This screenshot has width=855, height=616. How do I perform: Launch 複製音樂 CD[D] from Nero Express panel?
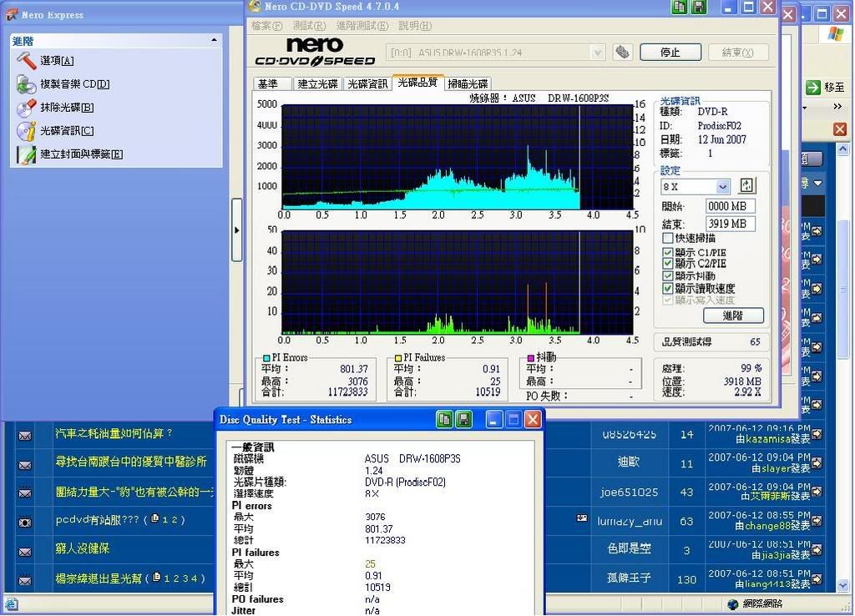[26, 84]
